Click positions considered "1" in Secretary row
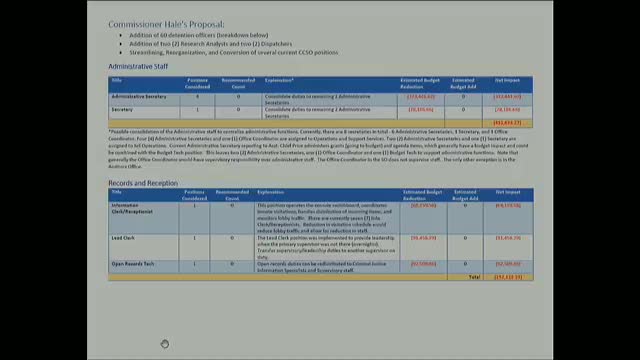The width and height of the screenshot is (640, 360). [198, 110]
